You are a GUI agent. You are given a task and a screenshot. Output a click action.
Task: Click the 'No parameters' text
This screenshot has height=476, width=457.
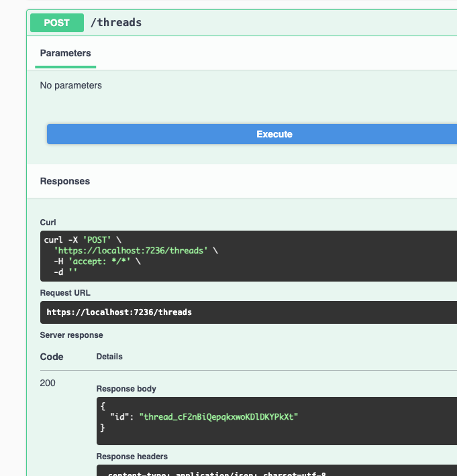click(71, 85)
